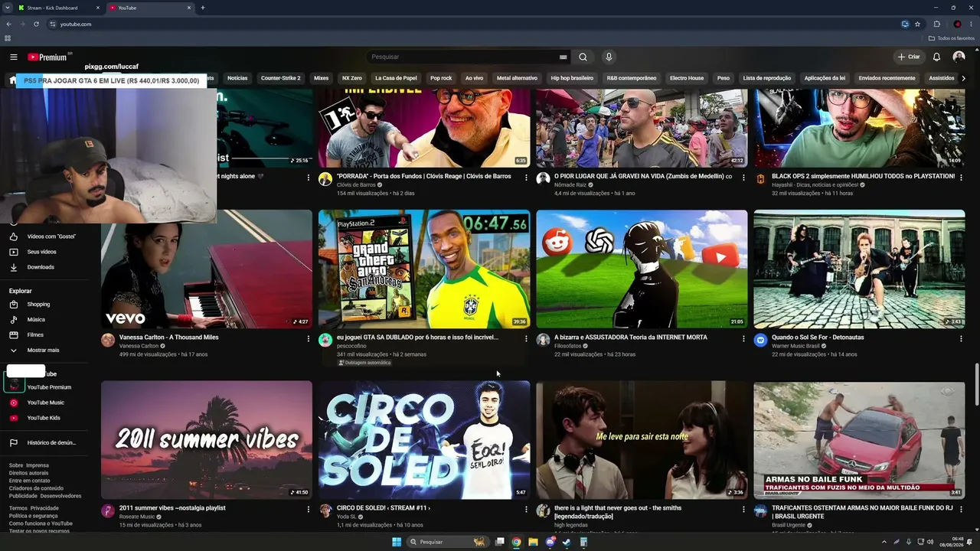Open File Explorer from the taskbar
The width and height of the screenshot is (980, 551).
(x=533, y=542)
